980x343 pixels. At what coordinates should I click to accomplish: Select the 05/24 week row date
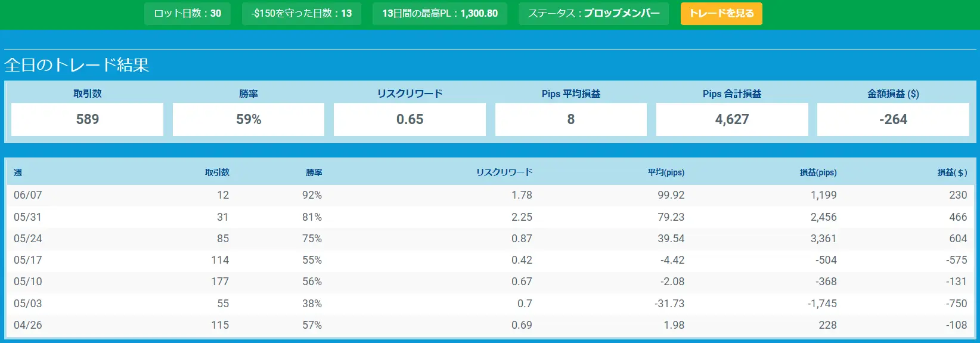click(28, 239)
